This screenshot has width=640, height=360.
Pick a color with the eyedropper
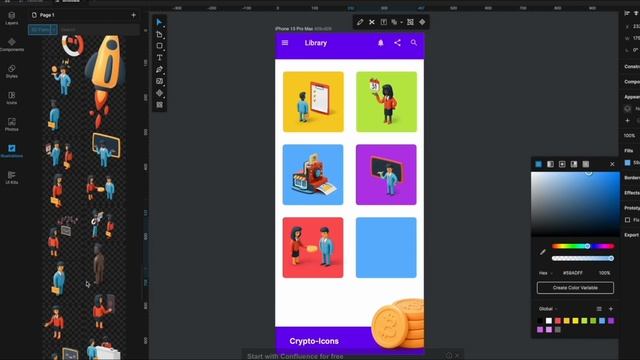click(x=542, y=252)
